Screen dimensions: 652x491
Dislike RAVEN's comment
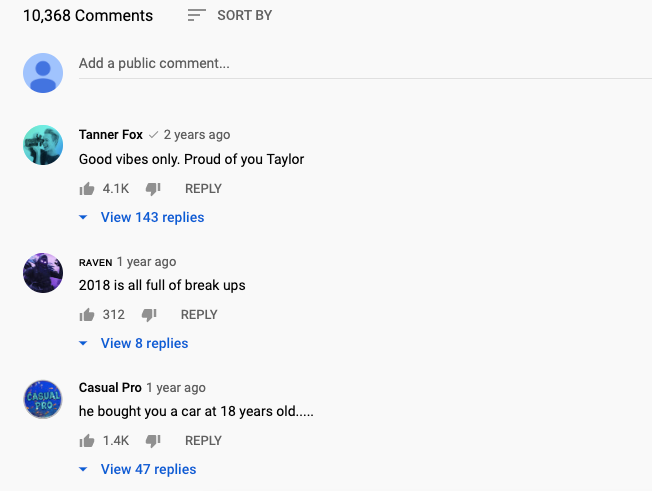tap(148, 315)
